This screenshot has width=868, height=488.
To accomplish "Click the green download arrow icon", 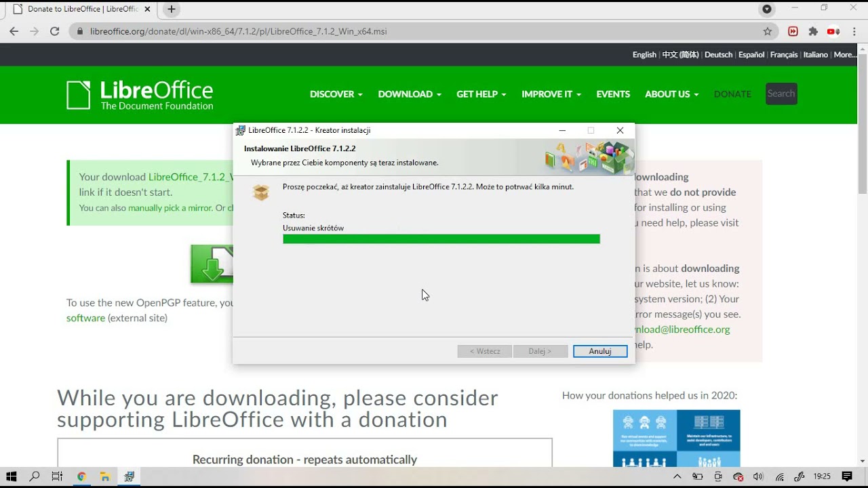I will (212, 264).
